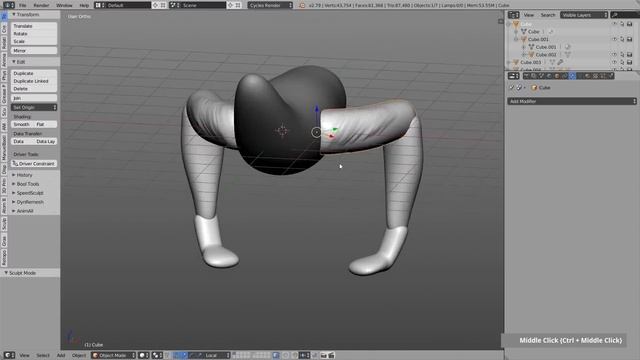
Task: Click the viewport shading mode icon
Action: pyautogui.click(x=143, y=356)
